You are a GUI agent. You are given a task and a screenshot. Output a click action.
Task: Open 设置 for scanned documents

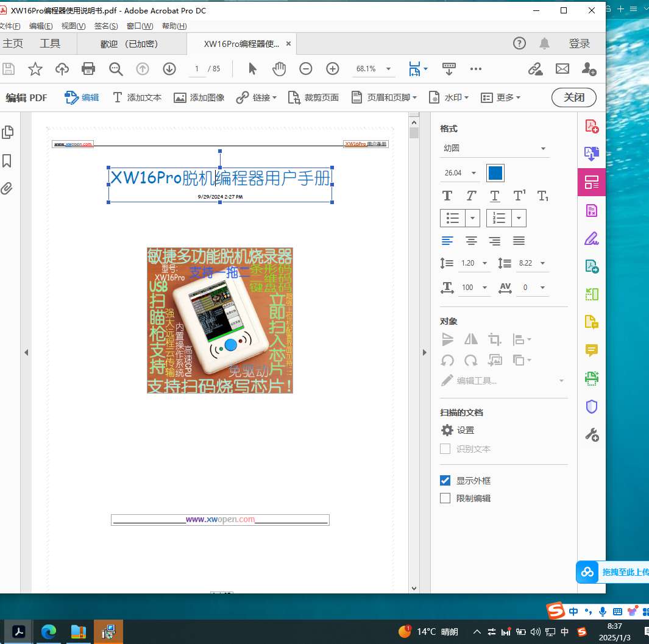pos(458,430)
